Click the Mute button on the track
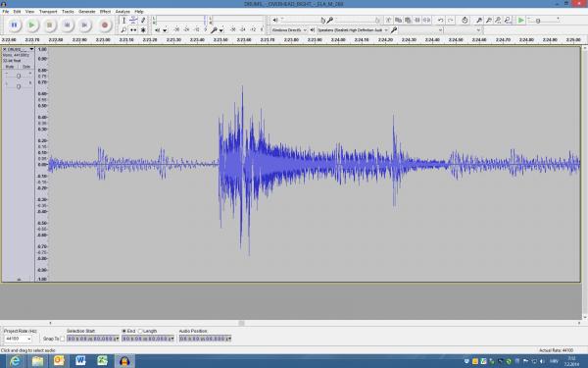The image size is (588, 368). click(10, 67)
